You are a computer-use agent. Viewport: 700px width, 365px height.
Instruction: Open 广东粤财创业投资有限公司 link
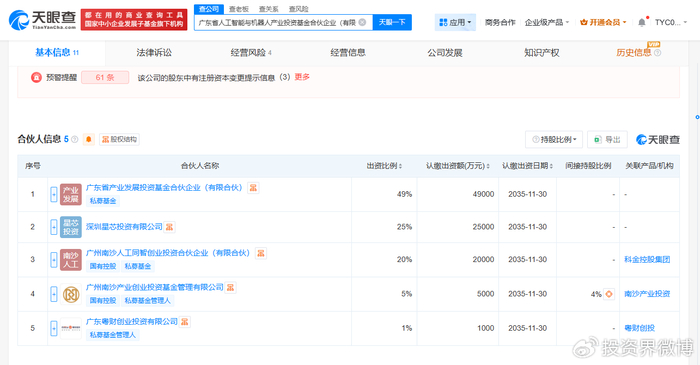(x=132, y=321)
